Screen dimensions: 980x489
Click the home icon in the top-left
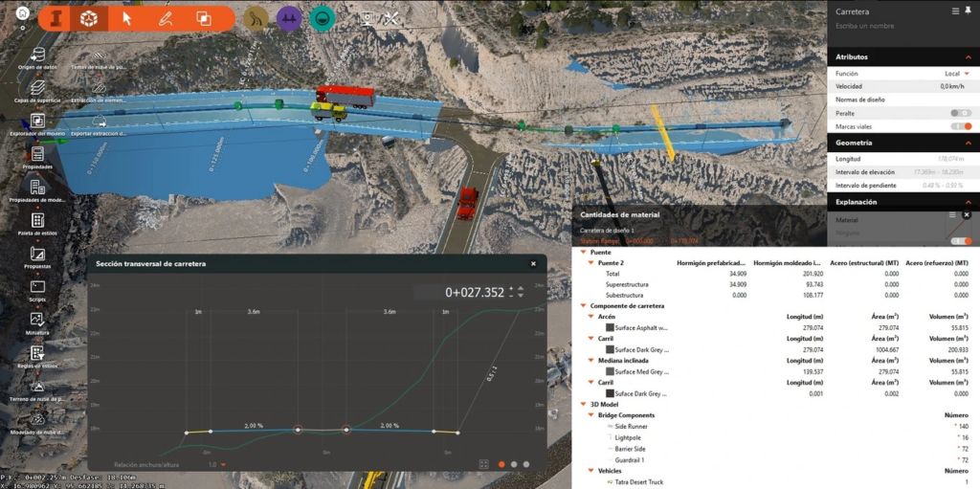[22, 14]
